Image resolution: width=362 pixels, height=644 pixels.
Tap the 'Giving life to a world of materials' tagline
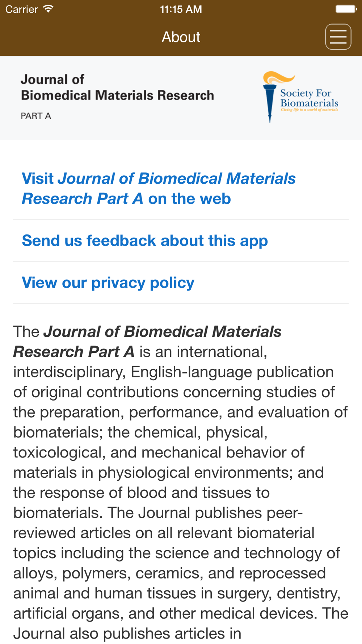310,109
